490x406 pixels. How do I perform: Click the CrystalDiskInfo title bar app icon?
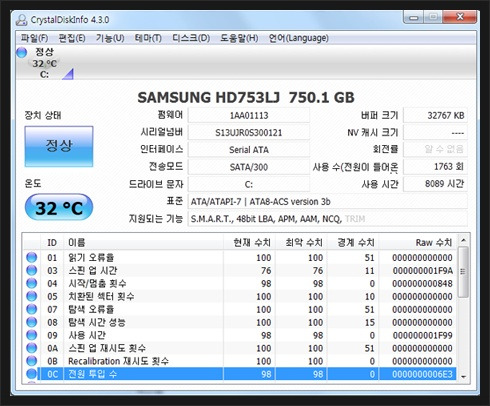pos(21,20)
